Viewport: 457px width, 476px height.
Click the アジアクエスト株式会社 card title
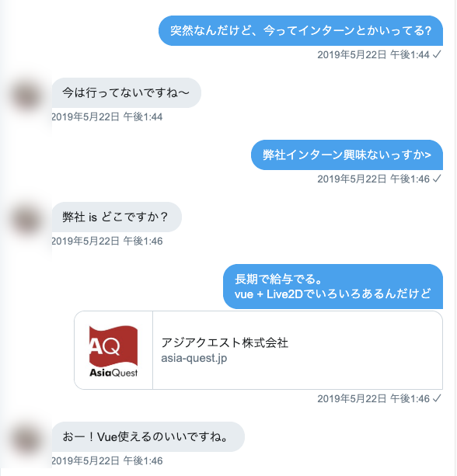[x=225, y=342]
